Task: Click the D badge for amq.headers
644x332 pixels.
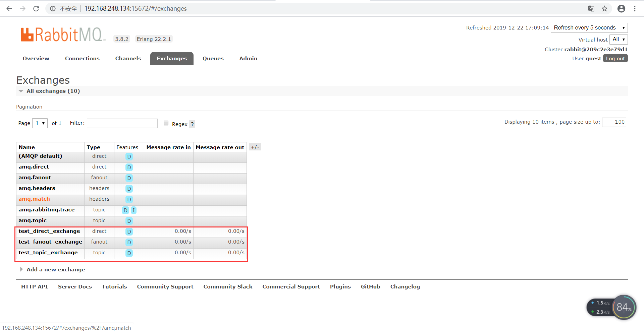Action: pos(129,189)
